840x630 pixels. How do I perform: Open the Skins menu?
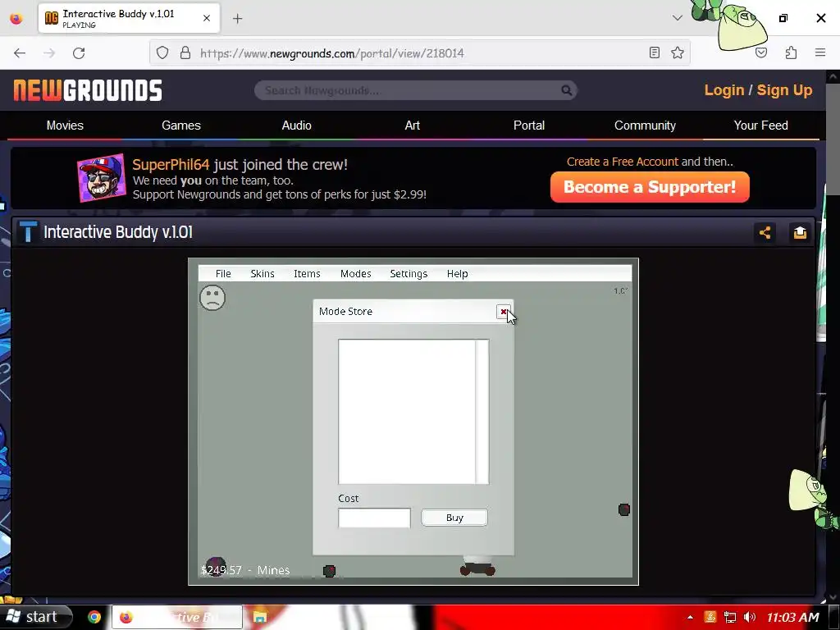tap(262, 274)
